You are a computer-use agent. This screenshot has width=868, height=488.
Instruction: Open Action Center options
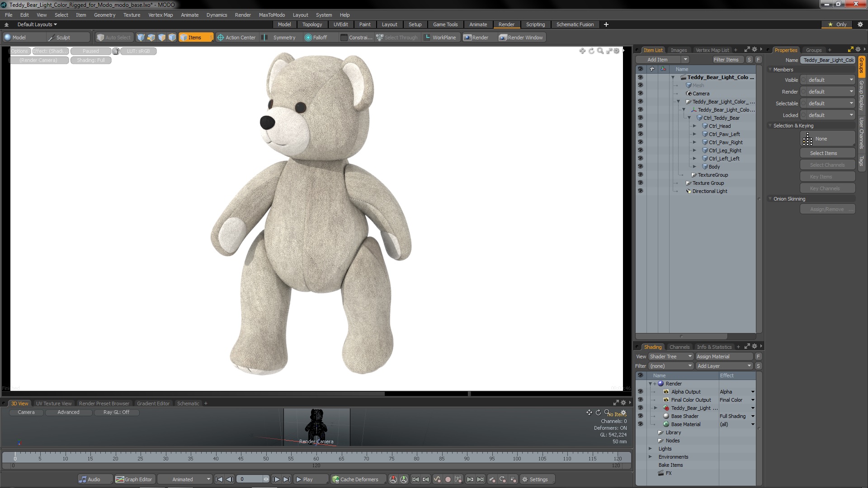click(x=236, y=38)
